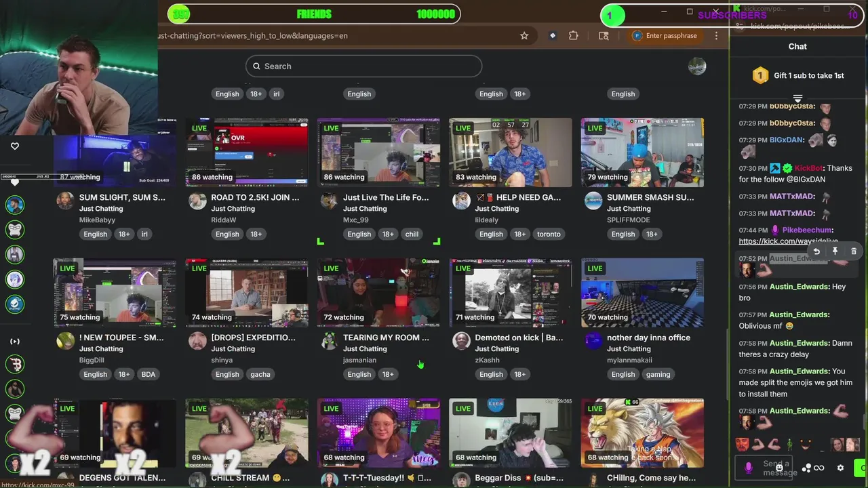Open 'nother day inna office' title
The width and height of the screenshot is (868, 488).
click(648, 338)
